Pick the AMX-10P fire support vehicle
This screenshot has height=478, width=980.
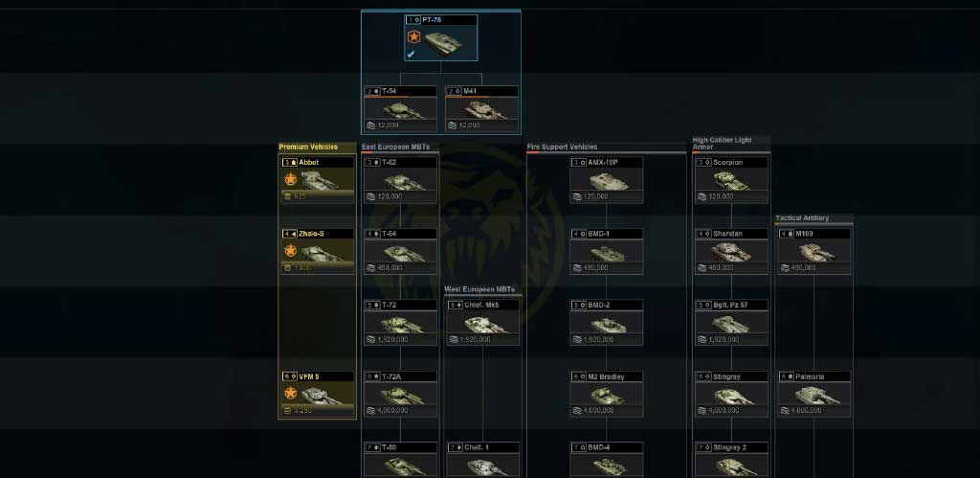[606, 179]
